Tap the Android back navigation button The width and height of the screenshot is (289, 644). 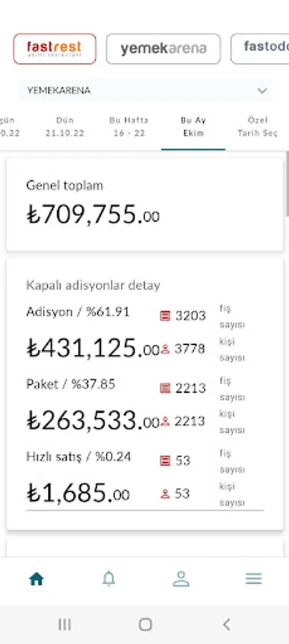pyautogui.click(x=226, y=625)
